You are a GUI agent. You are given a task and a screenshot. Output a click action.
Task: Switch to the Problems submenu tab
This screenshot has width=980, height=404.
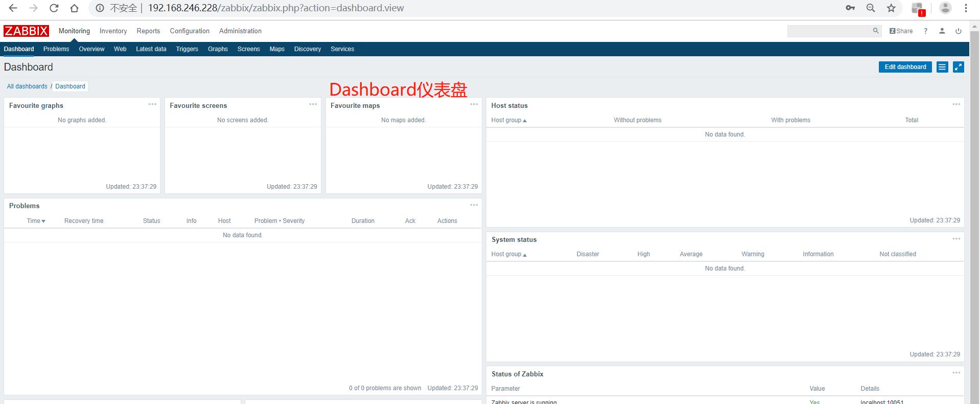tap(56, 49)
